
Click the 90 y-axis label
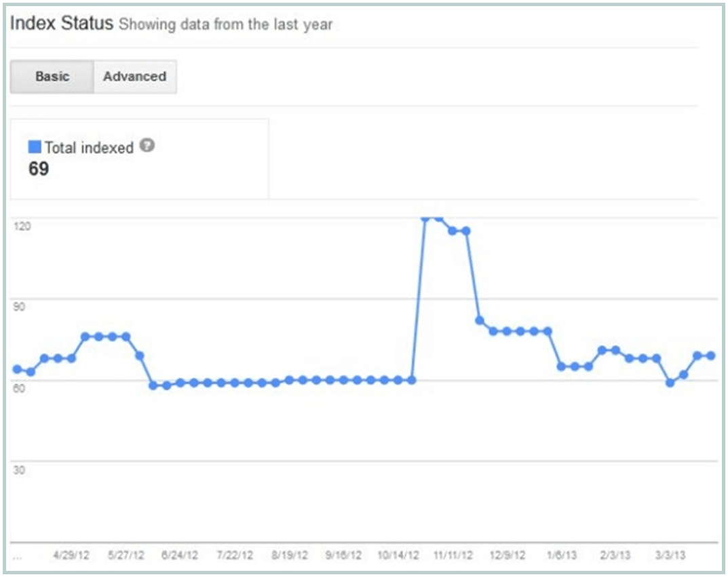[20, 307]
